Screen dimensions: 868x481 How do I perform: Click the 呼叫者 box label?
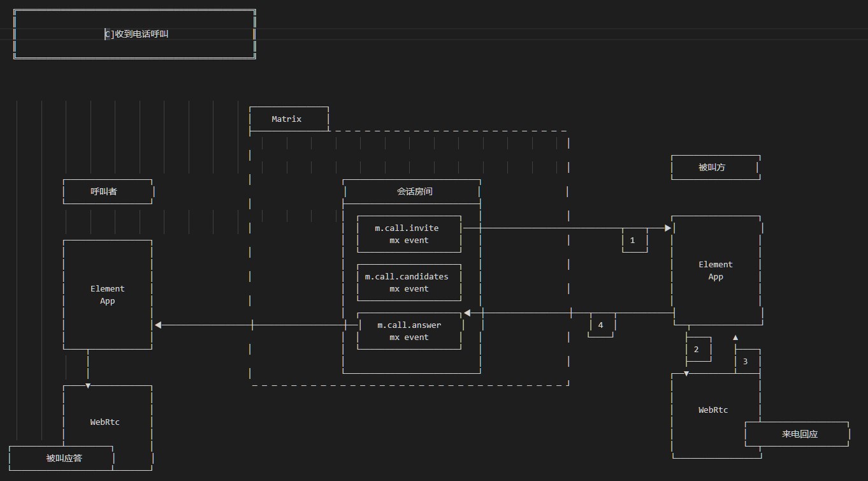pos(104,191)
